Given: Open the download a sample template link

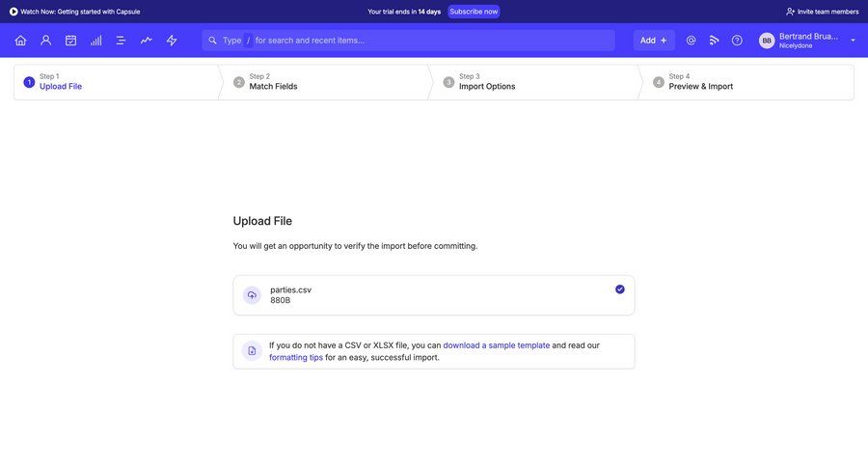Looking at the screenshot, I should (496, 345).
